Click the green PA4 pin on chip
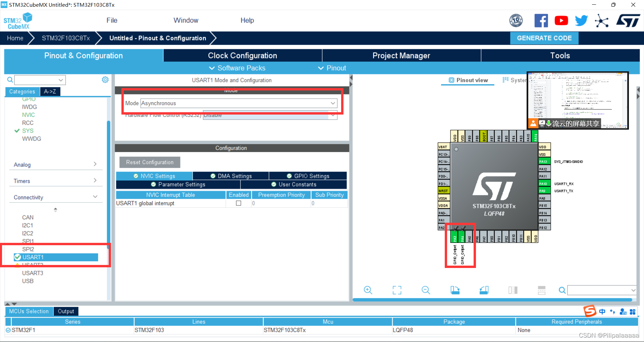Screen dimensions: 644x342 pyautogui.click(x=462, y=236)
